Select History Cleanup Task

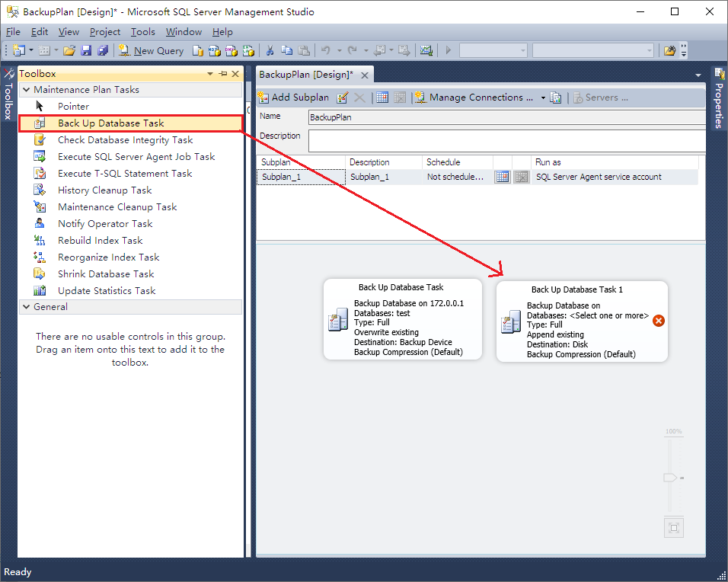click(x=130, y=190)
